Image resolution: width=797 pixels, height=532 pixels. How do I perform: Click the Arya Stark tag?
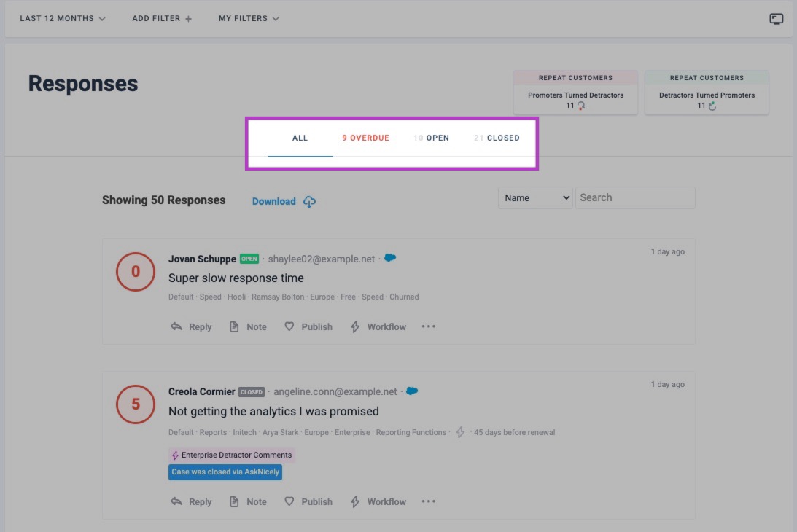[x=280, y=432]
